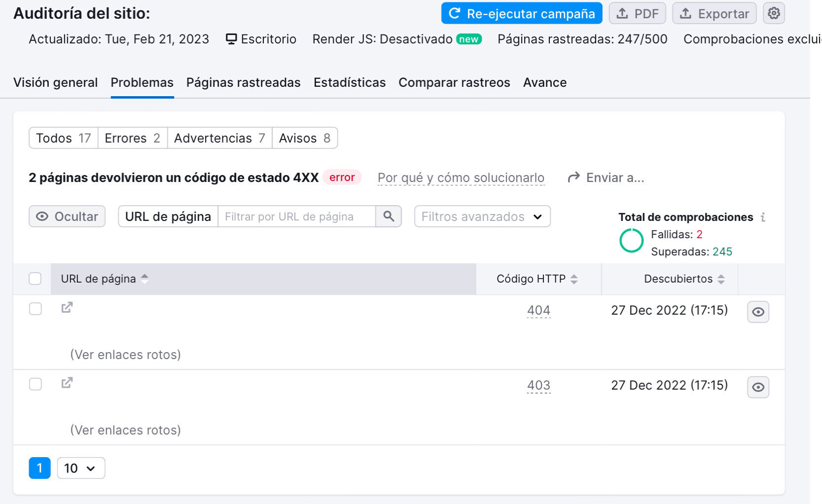The height and width of the screenshot is (504, 822).
Task: Open the URL de página filter selector
Action: click(168, 216)
